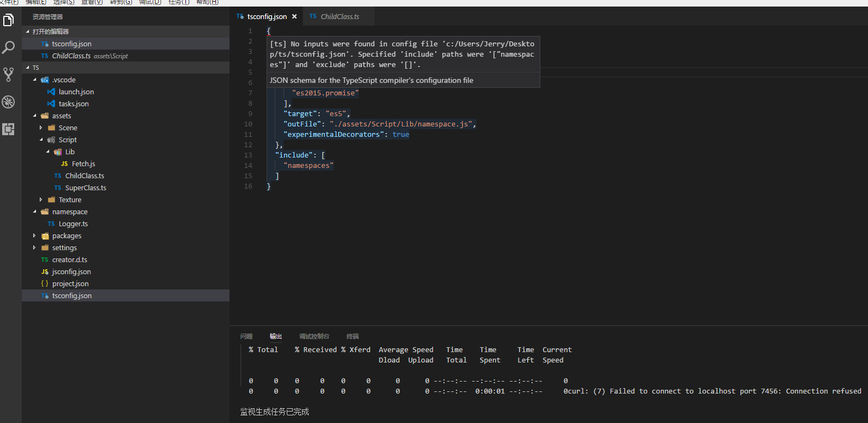Open the Explorer icon in activity bar
The width and height of the screenshot is (868, 423).
tap(9, 21)
